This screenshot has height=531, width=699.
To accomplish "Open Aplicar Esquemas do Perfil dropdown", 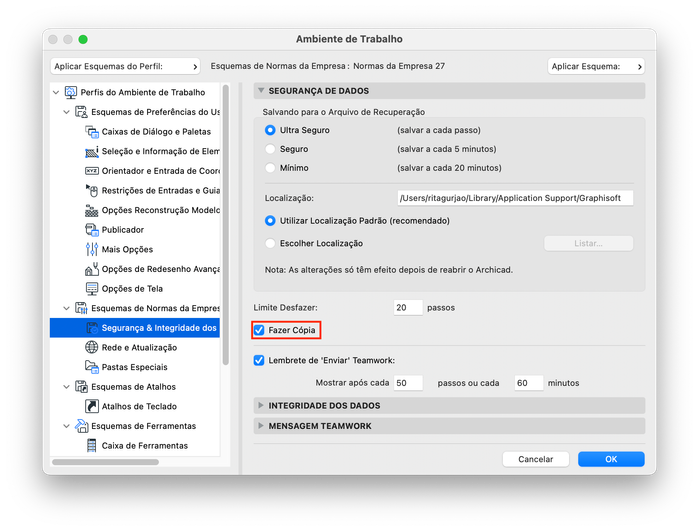I will point(125,66).
